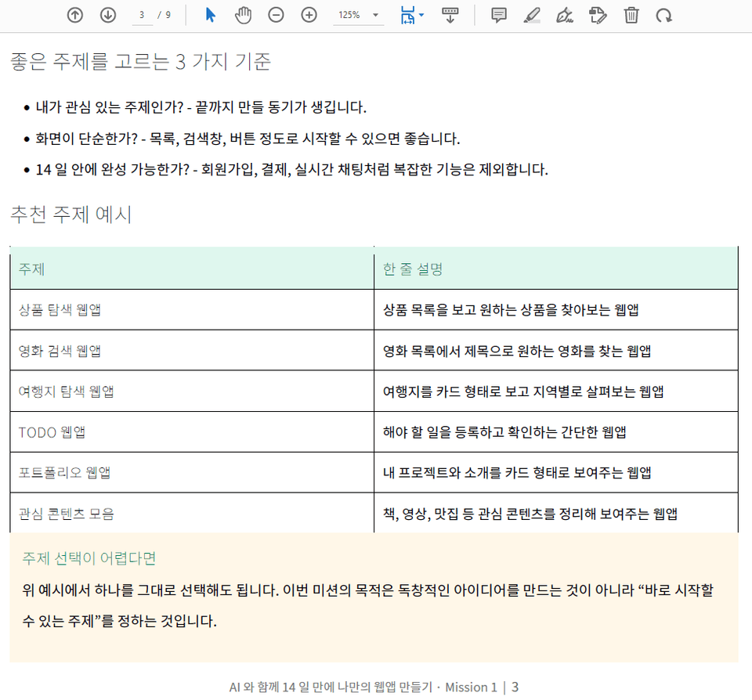Image resolution: width=752 pixels, height=700 pixels.
Task: Rotate the page with rotate icon
Action: tap(663, 16)
